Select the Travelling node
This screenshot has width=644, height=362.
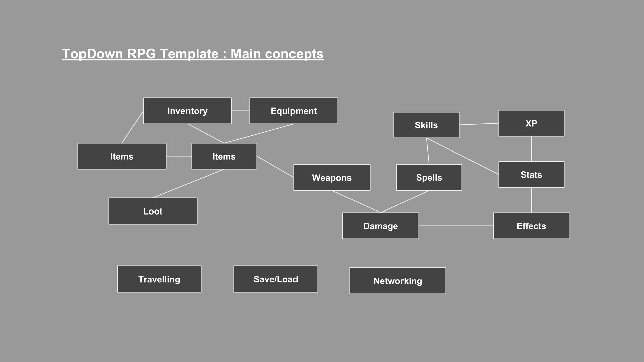coord(159,279)
